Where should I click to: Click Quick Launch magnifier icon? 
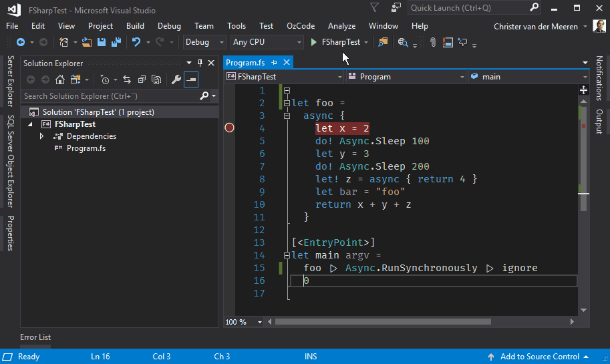[534, 7]
